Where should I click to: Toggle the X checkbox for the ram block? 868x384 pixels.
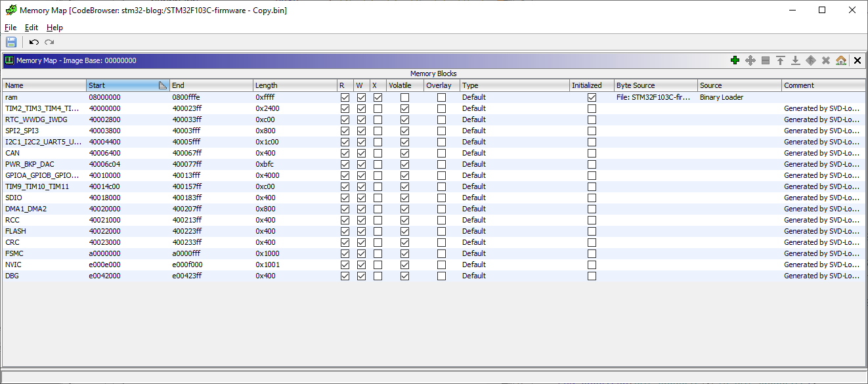[378, 97]
